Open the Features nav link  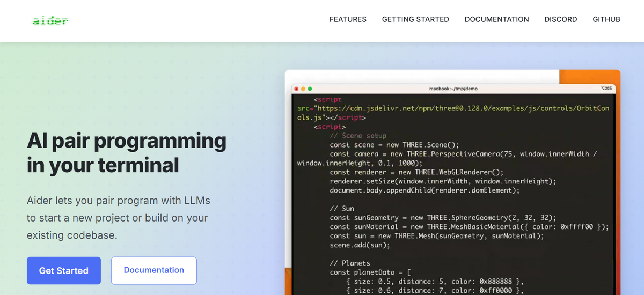pos(348,19)
